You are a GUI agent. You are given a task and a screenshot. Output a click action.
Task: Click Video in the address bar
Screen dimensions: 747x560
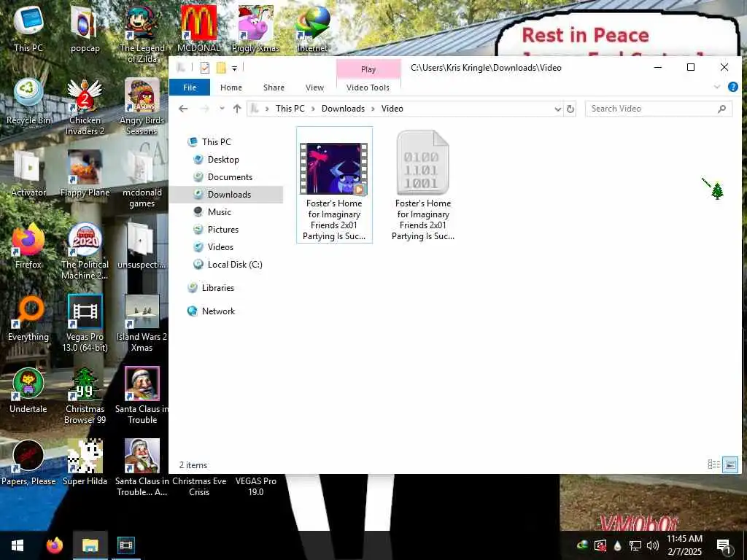coord(392,109)
